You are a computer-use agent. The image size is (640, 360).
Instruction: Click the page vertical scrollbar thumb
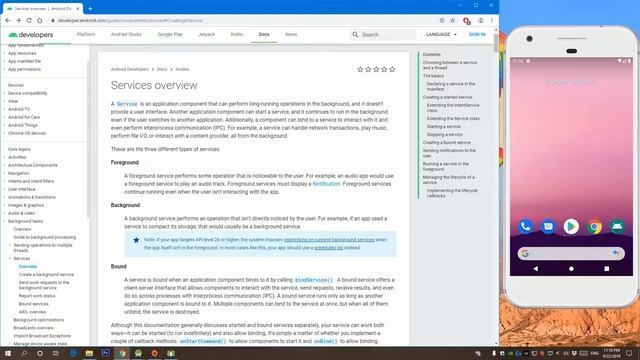pos(496,44)
